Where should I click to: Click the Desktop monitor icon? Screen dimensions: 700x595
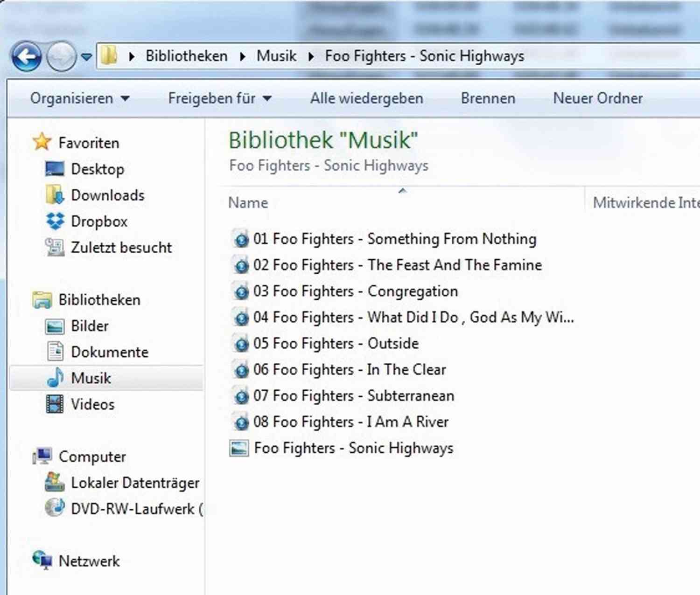[55, 169]
